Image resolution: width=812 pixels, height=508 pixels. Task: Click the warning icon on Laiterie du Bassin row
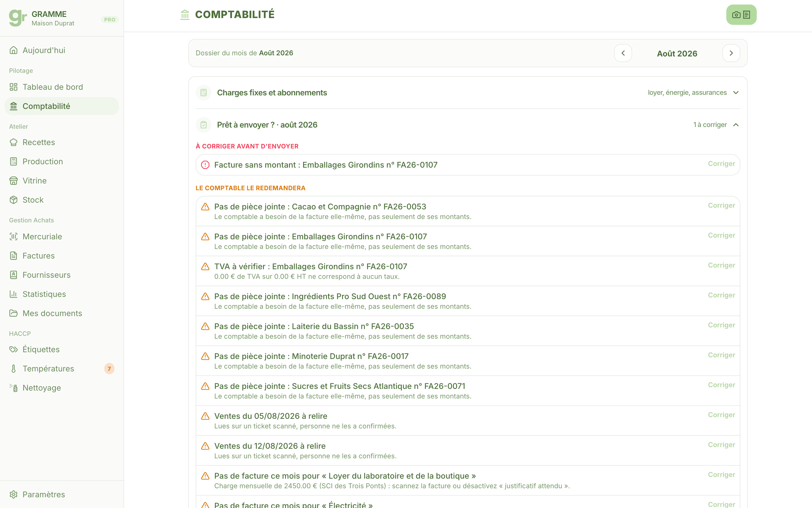coord(205,326)
